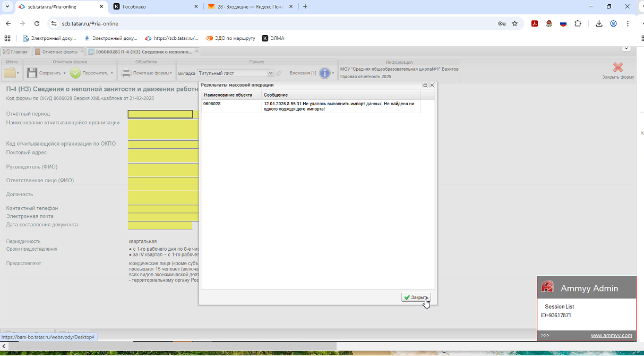Open Печатные формы printer menu
Screen dimensions: 644x356
click(147, 73)
